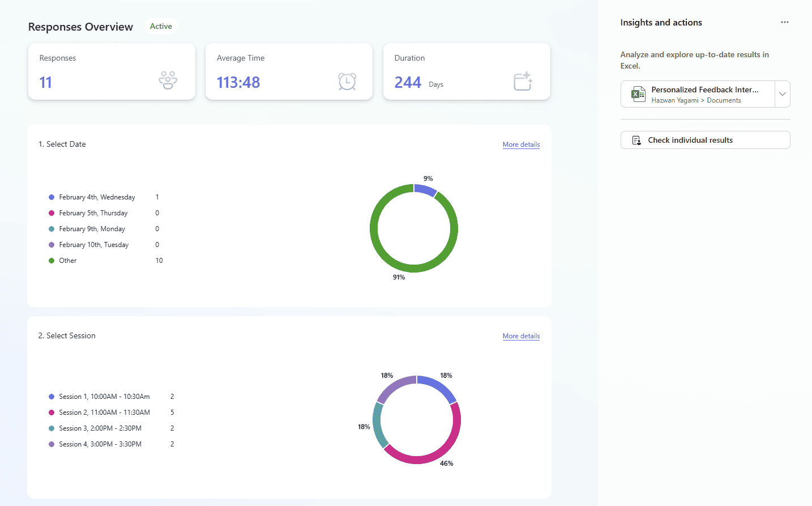The height and width of the screenshot is (506, 812).
Task: Select Session 1, 10:00AM - 10:30Am label
Action: [104, 397]
